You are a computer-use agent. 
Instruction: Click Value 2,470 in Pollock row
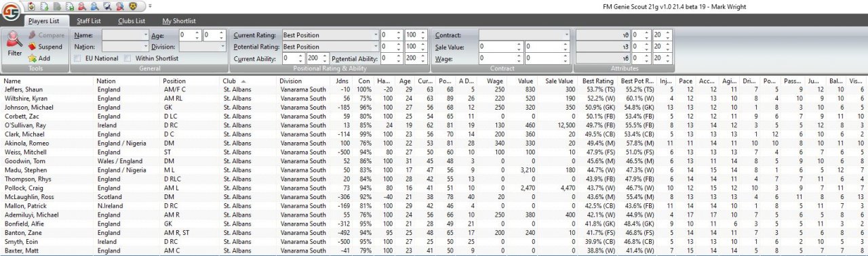click(x=527, y=188)
